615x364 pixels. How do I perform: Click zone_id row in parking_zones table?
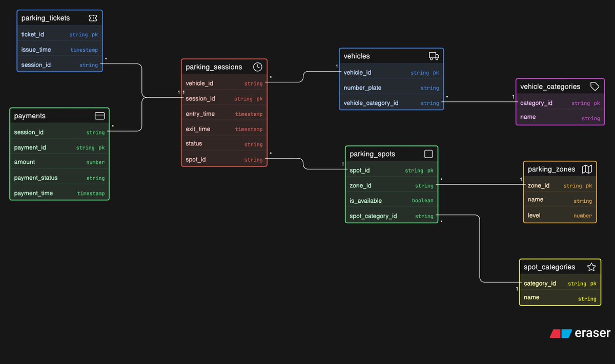[560, 185]
